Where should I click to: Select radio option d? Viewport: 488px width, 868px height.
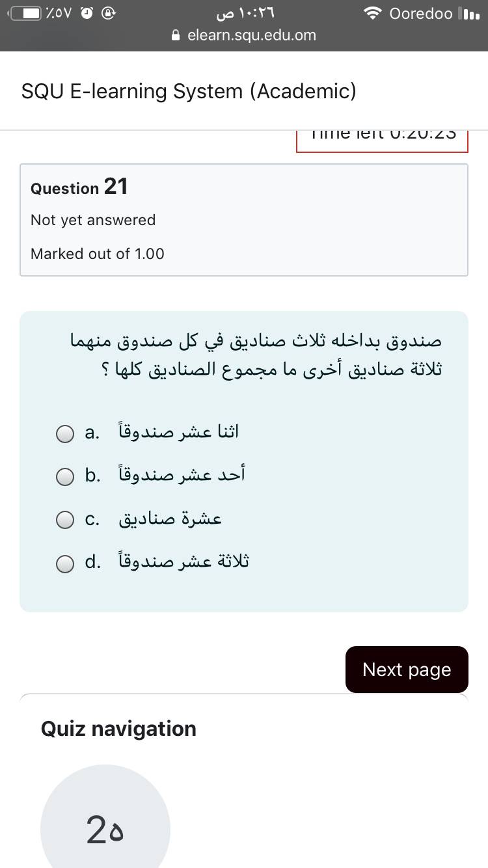[x=64, y=563]
